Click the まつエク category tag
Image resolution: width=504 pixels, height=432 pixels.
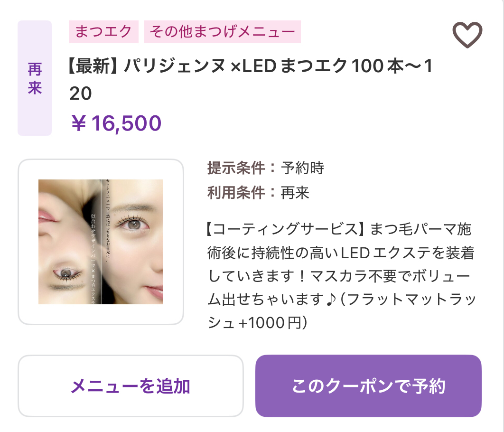point(103,32)
